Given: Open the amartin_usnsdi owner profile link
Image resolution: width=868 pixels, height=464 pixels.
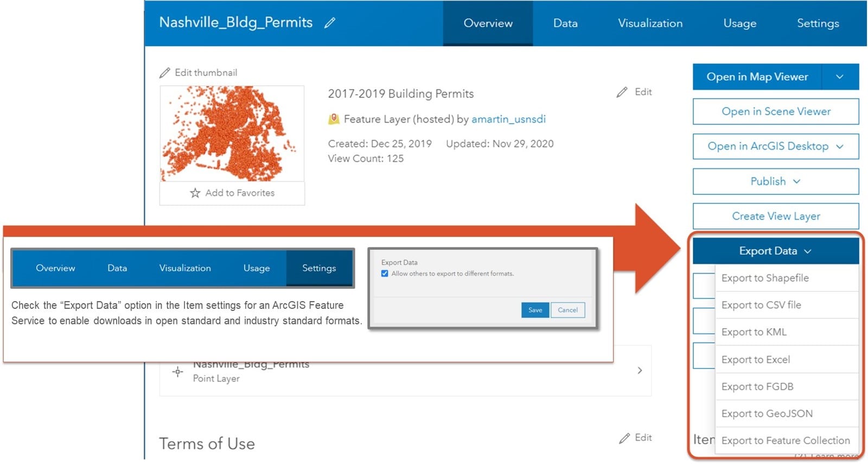Looking at the screenshot, I should [x=508, y=119].
